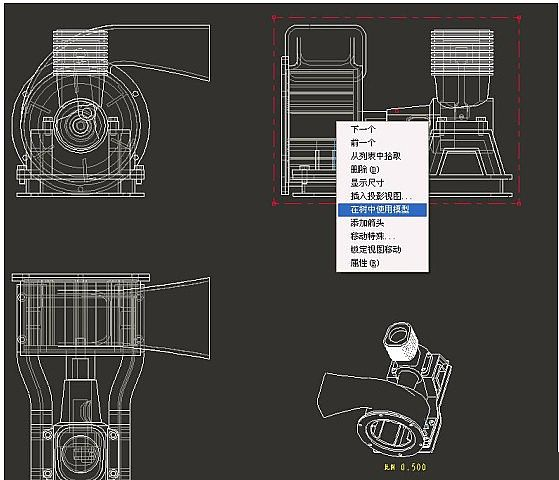559x480 pixels.
Task: Select 从列表中拾取 (Pick From List) menu entry
Action: pyautogui.click(x=382, y=156)
